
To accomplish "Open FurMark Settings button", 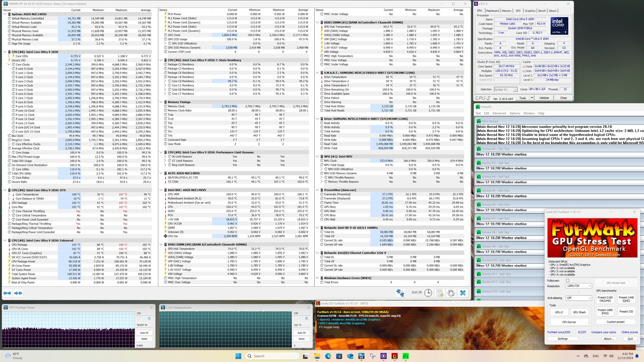I will tap(562, 339).
